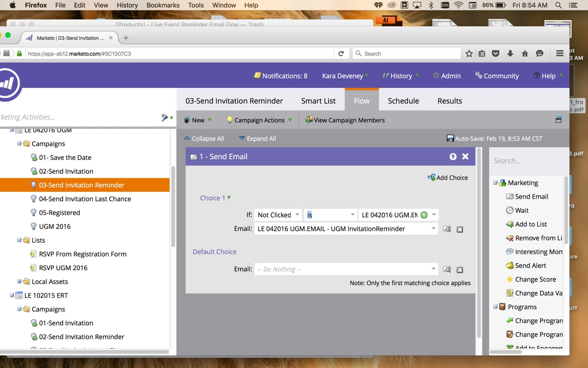
Task: Bookmark this page with star icon
Action: coord(469,54)
